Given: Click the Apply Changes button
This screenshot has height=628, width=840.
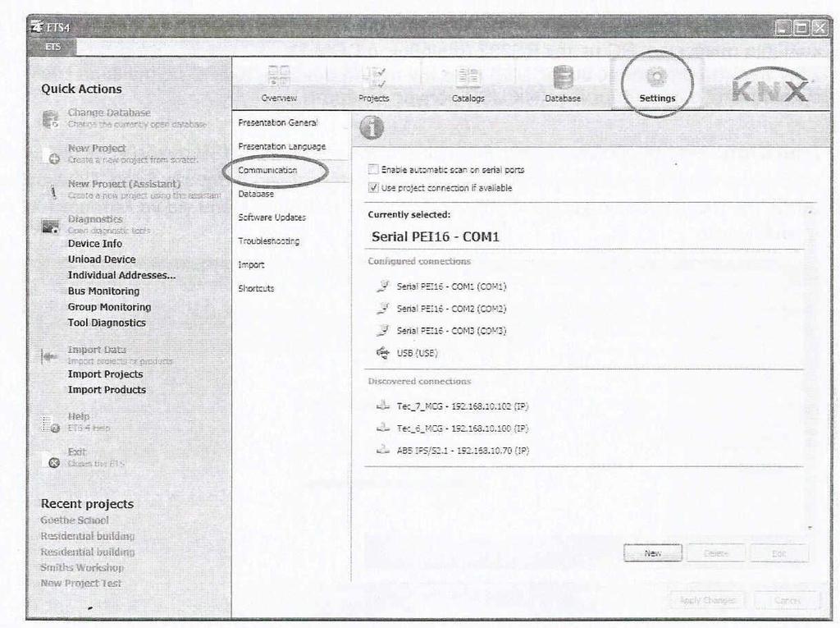Looking at the screenshot, I should point(708,600).
